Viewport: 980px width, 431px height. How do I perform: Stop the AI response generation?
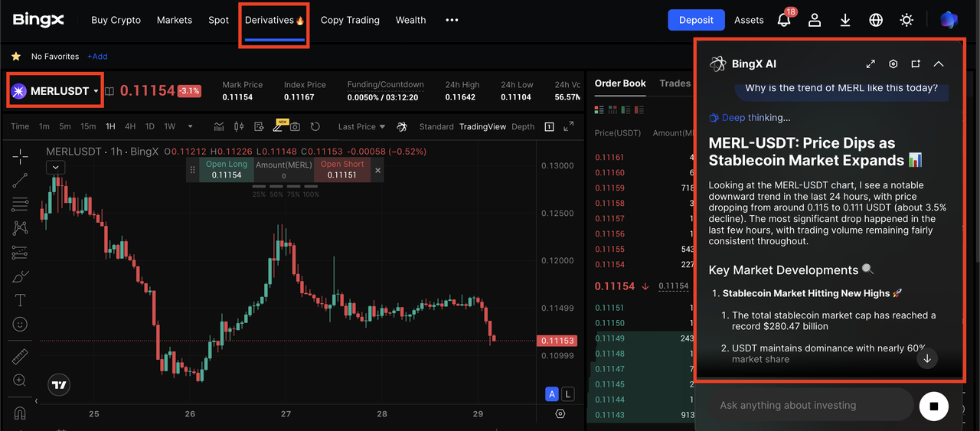[x=933, y=406]
